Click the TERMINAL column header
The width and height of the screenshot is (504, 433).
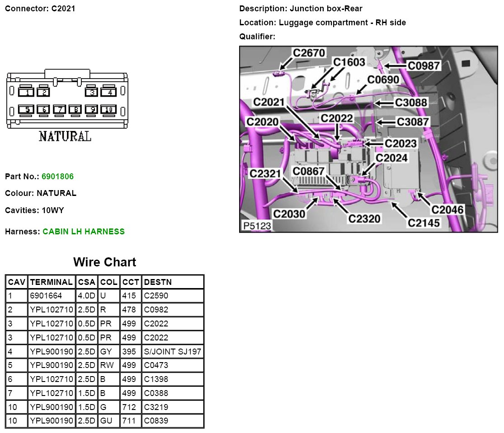pos(51,282)
